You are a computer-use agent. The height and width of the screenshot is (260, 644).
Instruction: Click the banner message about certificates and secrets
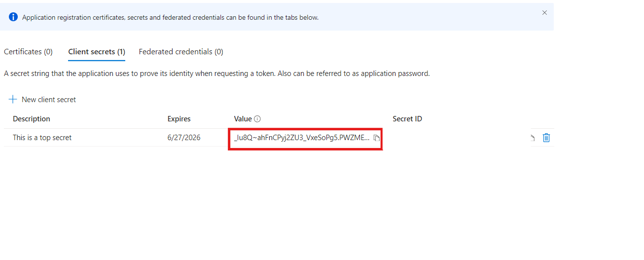(x=171, y=17)
